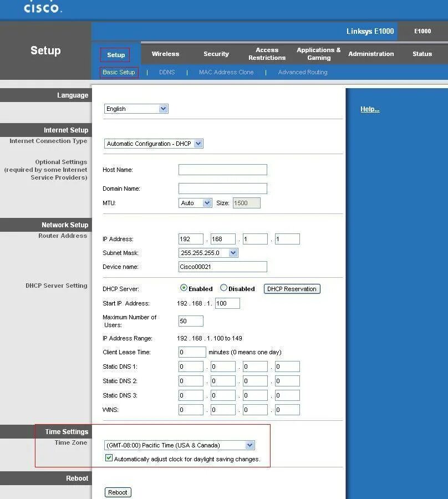The width and height of the screenshot is (448, 499).
Task: Click the Maximum Number of Users field
Action: 191,321
